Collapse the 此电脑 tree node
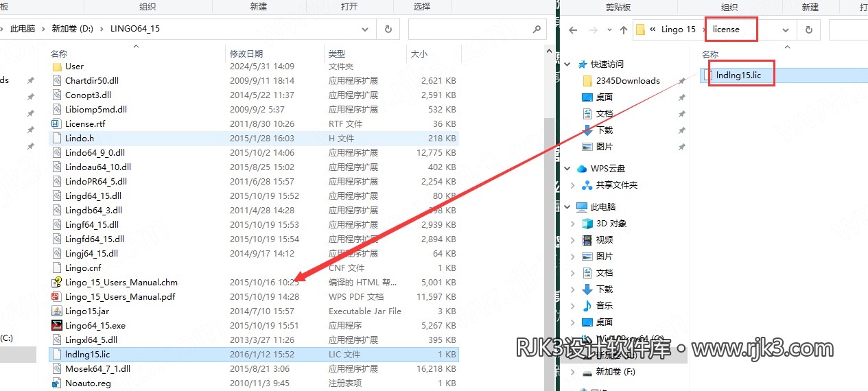The width and height of the screenshot is (868, 391). click(567, 207)
